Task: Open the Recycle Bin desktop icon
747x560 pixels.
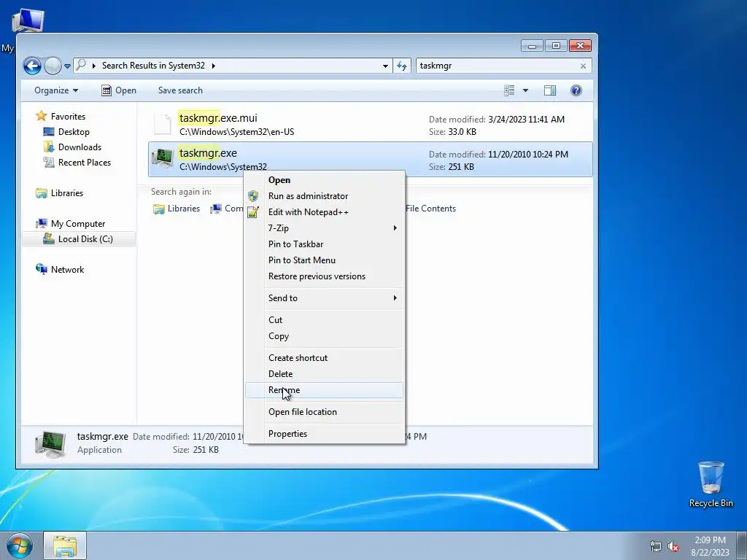Action: pos(711,484)
